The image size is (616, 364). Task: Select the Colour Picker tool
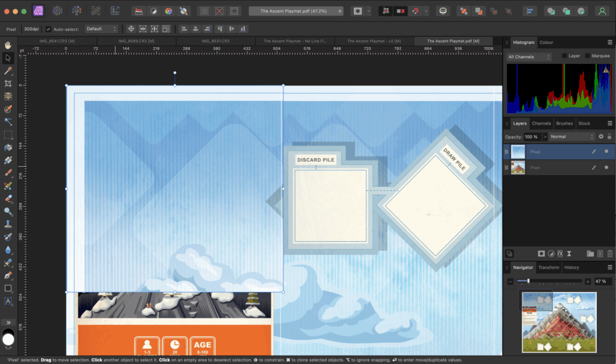click(x=8, y=71)
